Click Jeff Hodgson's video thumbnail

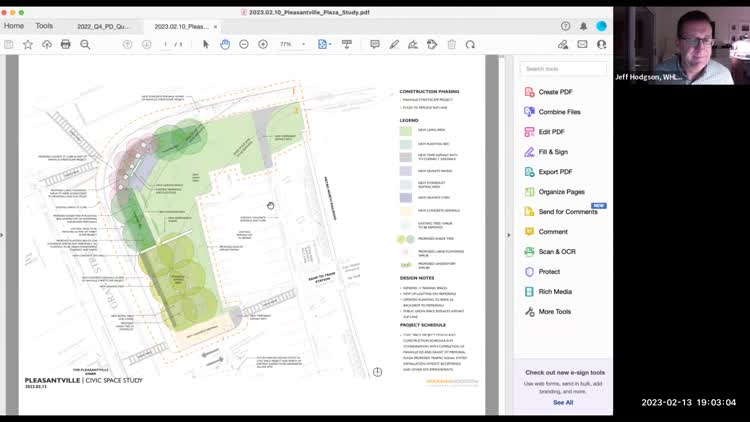tap(682, 46)
